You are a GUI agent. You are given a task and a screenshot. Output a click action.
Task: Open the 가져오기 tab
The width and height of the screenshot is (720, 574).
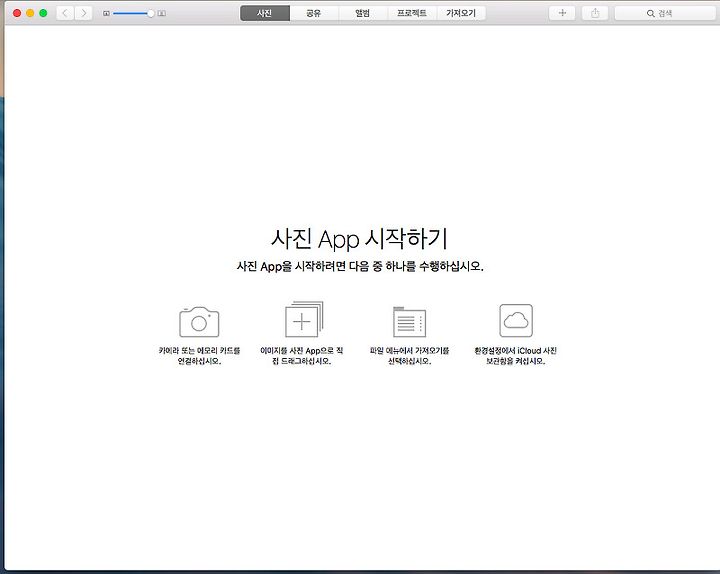461,13
